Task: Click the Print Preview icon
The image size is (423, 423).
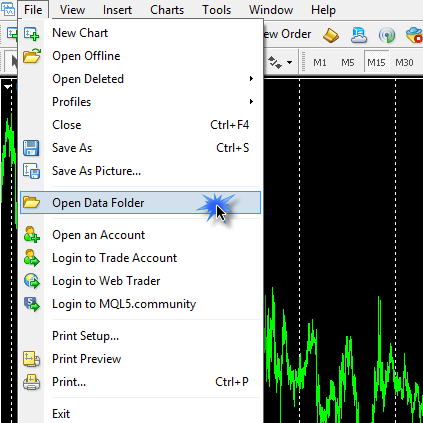Action: (32, 359)
